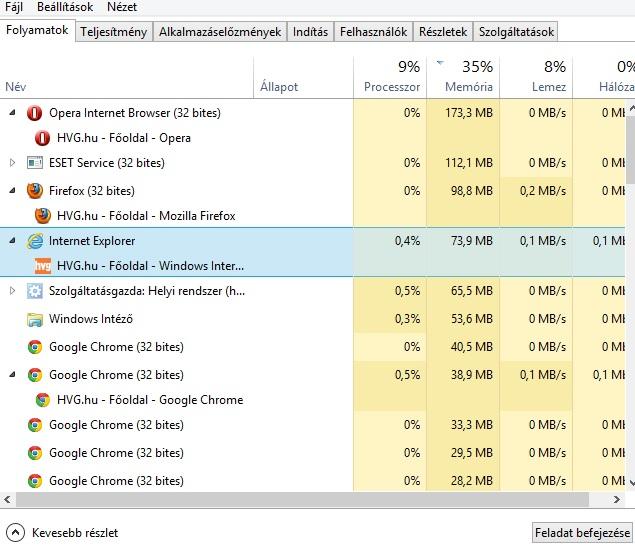Expand the Szolgáltatásgazda: Helyi rendszer group
This screenshot has width=635, height=556.
click(x=13, y=291)
